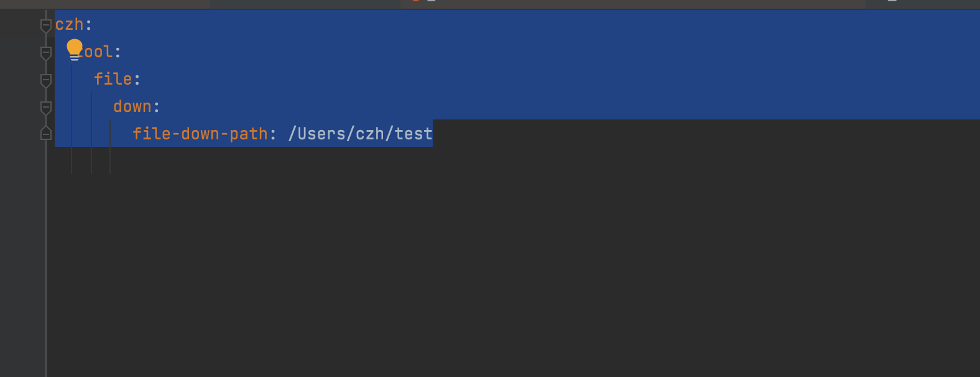Viewport: 980px width, 377px height.
Task: Click the fold-end marker beside file-down-path
Action: (46, 133)
